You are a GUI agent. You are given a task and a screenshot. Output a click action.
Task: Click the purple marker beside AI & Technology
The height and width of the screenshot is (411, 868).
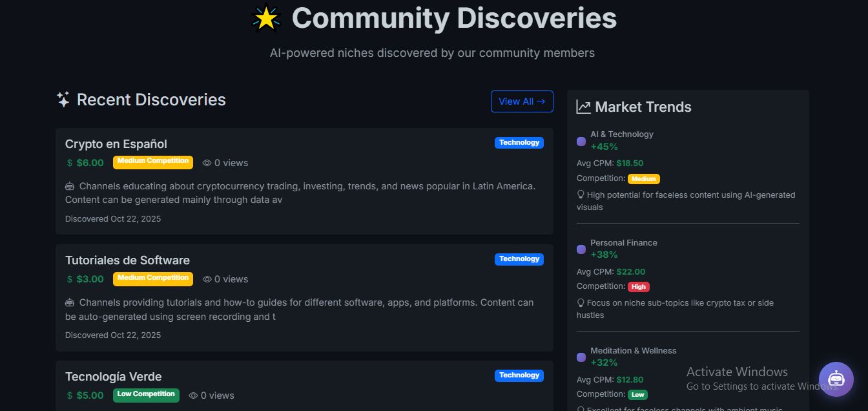point(581,141)
